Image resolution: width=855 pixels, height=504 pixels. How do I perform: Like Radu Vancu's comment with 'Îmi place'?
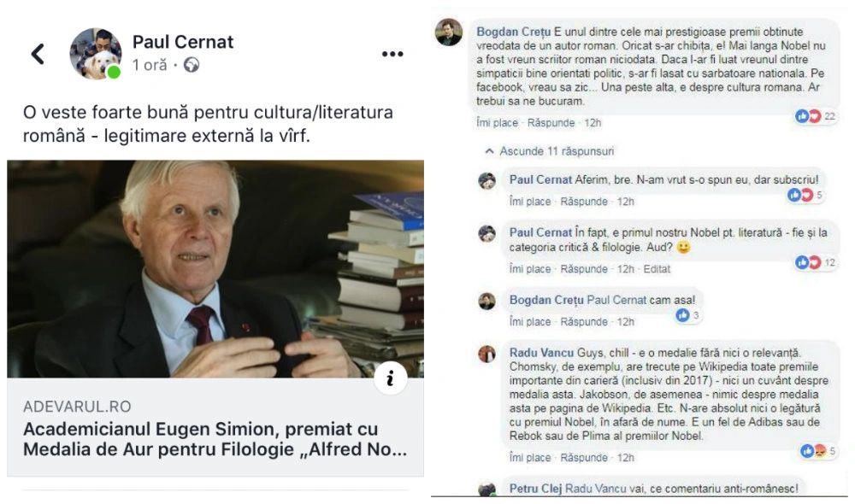point(530,458)
